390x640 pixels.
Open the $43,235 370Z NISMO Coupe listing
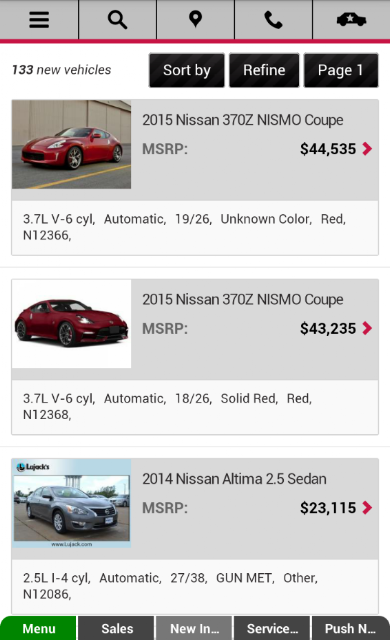pos(195,357)
